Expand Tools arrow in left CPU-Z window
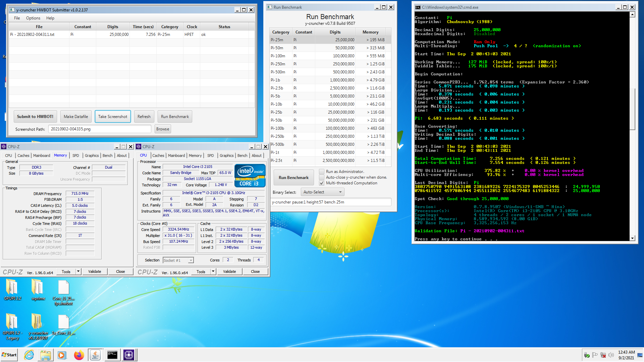 pos(78,271)
